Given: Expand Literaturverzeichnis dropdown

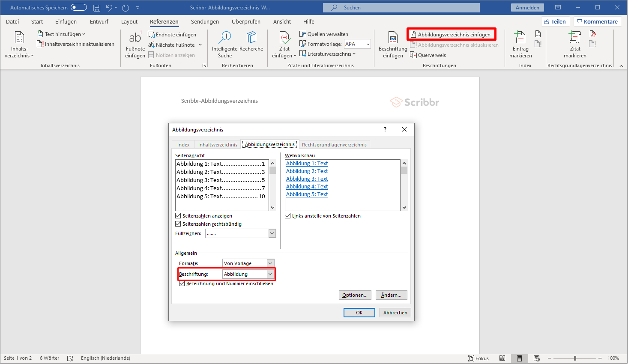Looking at the screenshot, I should tap(327, 54).
